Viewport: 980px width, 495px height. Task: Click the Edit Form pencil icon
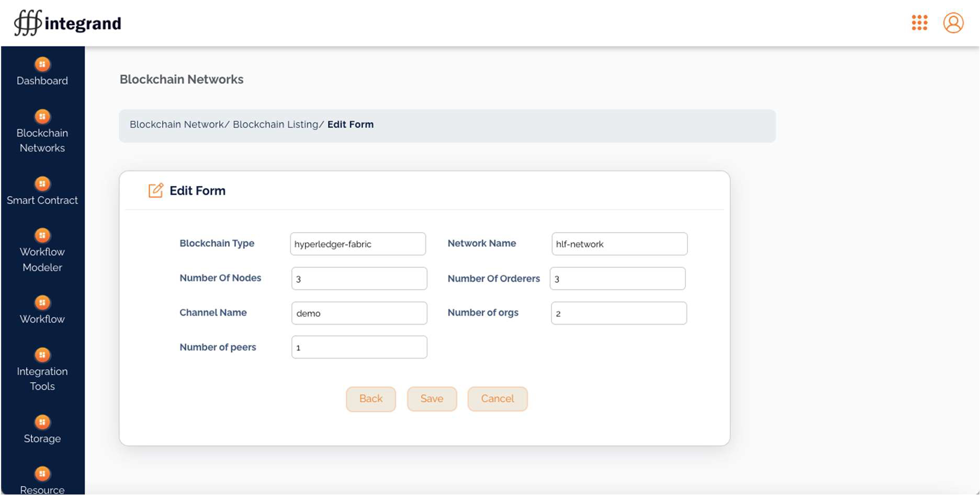pos(155,191)
